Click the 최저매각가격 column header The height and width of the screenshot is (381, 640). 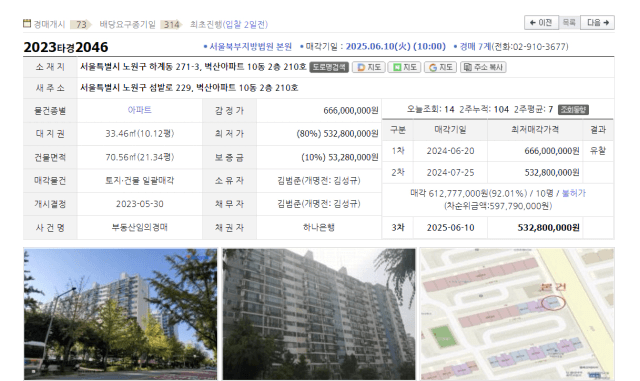point(535,130)
